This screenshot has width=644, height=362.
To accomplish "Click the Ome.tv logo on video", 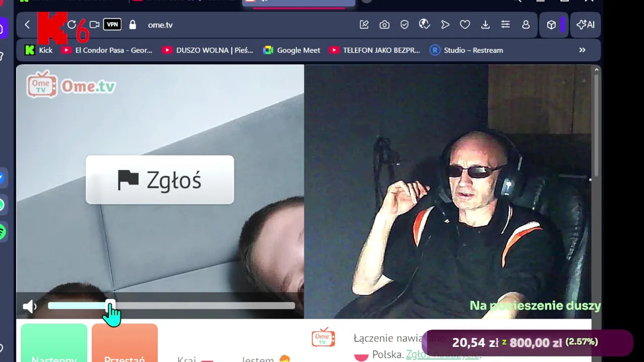I will coord(71,84).
